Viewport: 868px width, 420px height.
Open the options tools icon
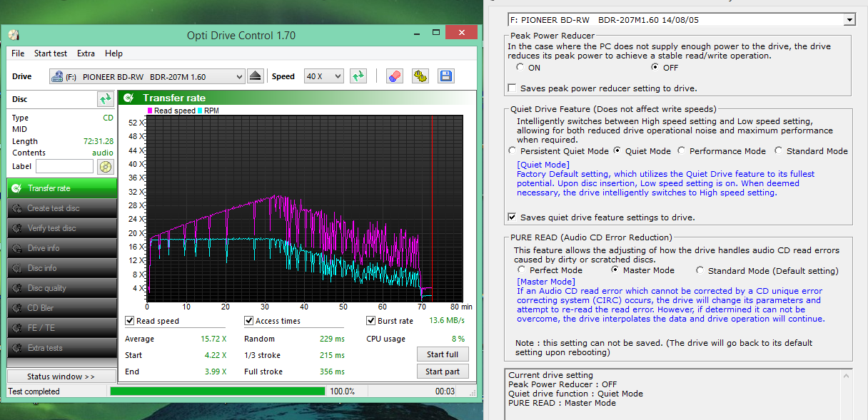click(420, 76)
